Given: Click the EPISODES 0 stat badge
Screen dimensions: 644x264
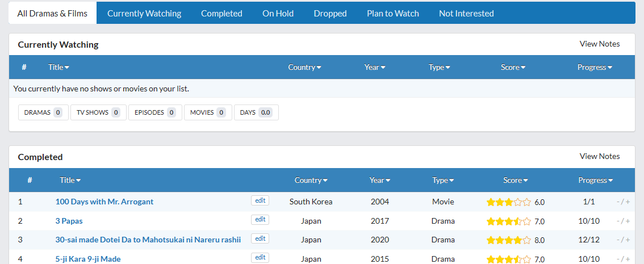Looking at the screenshot, I should (x=155, y=112).
